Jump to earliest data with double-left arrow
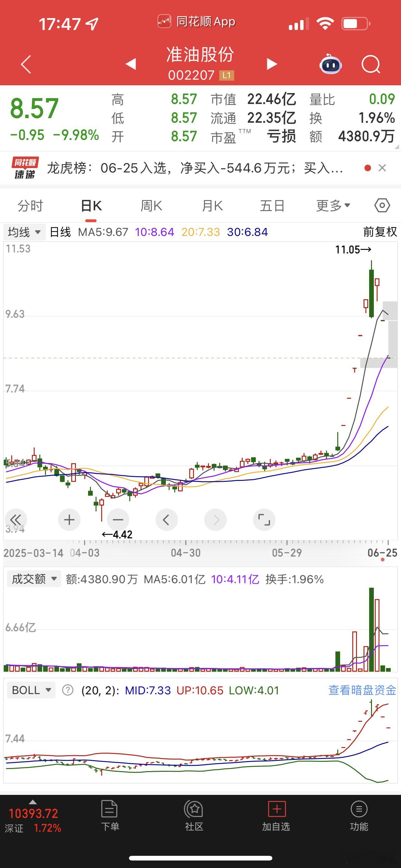The width and height of the screenshot is (401, 868). click(x=16, y=520)
